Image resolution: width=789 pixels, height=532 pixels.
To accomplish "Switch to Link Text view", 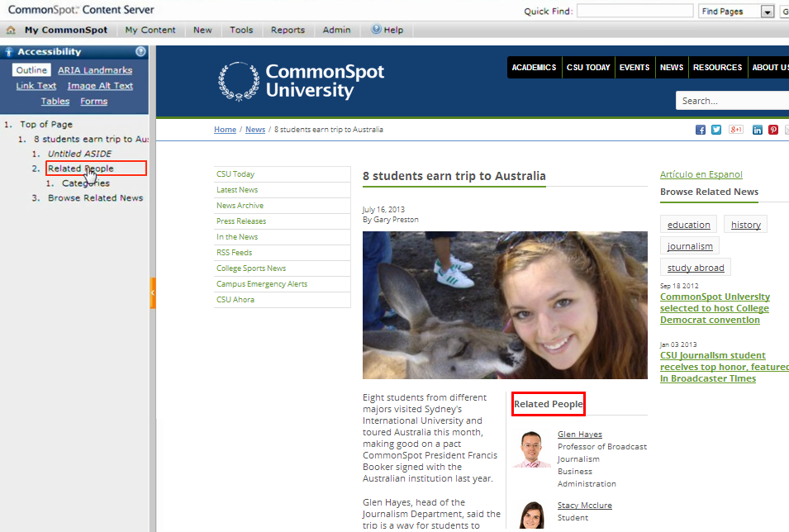I will tap(36, 86).
